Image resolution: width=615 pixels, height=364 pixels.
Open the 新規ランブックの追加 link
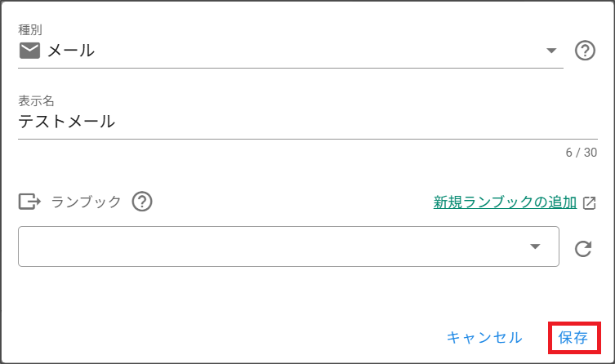pyautogui.click(x=505, y=202)
